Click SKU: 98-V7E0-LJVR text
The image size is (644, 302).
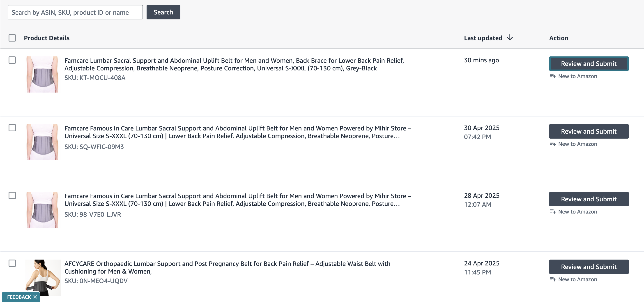point(93,214)
